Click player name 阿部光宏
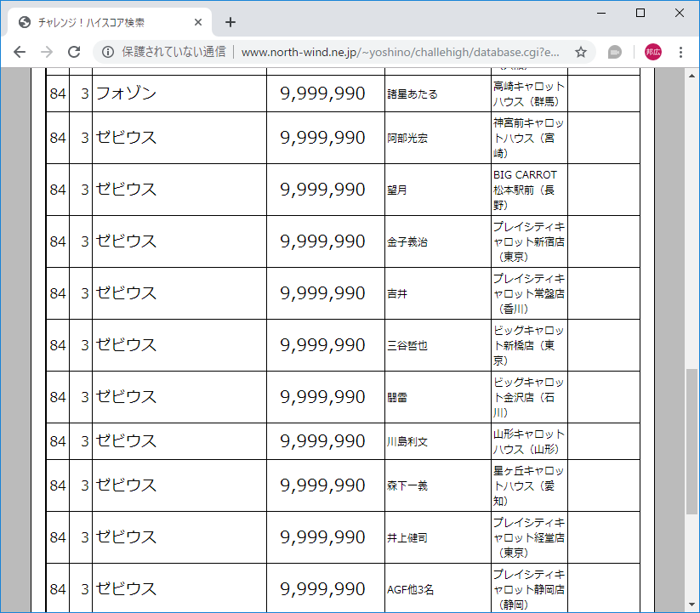This screenshot has height=613, width=700. 407,139
